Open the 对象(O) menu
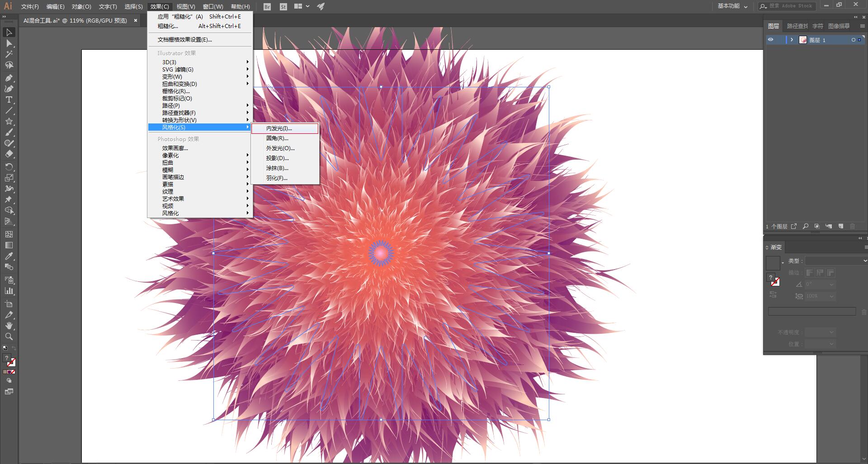 [x=81, y=6]
